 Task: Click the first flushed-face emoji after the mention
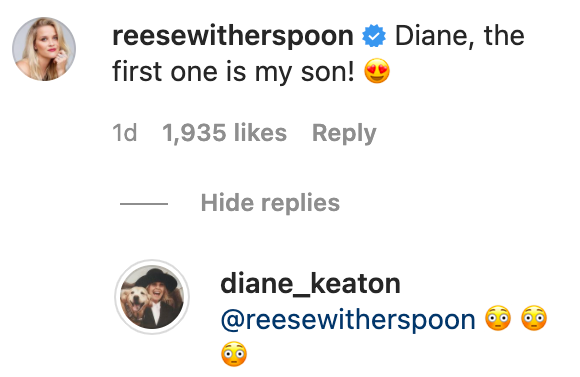pyautogui.click(x=498, y=318)
